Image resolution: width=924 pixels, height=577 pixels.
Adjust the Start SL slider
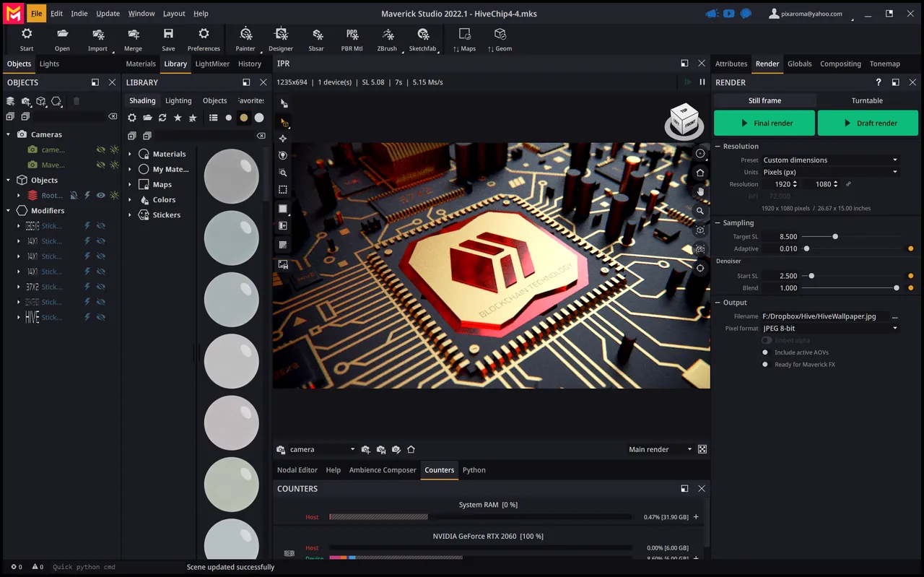point(811,276)
